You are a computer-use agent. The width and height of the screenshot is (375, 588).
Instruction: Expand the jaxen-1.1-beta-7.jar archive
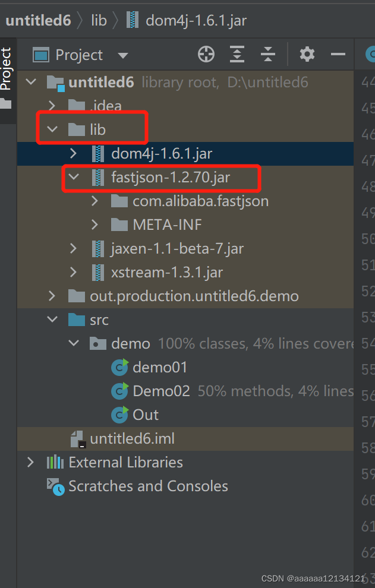point(73,248)
